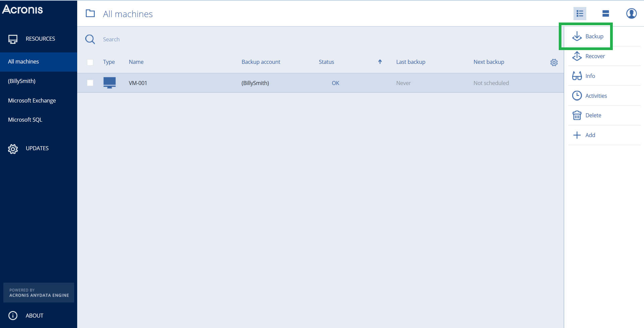Click the Powered by Acronis AnyData Engine badge
Screen dimensions: 644x328
tap(39, 292)
